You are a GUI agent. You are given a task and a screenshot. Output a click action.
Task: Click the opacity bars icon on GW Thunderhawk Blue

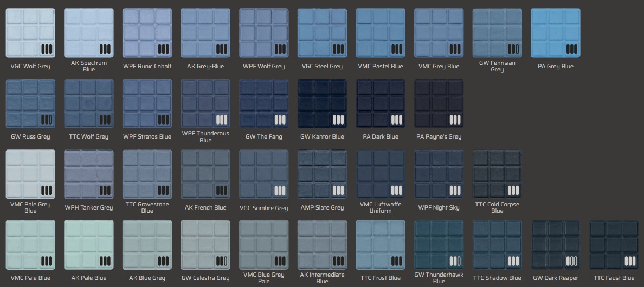coord(455,261)
